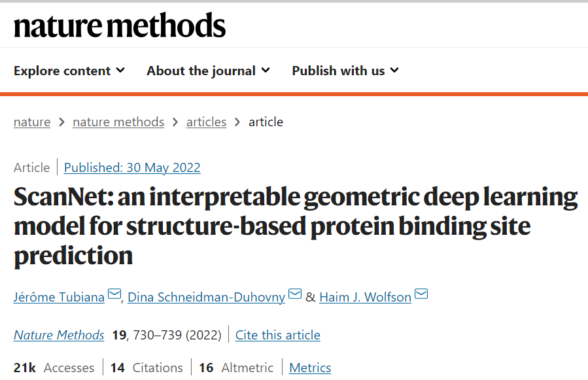Screen dimensions: 588x380
Task: Click the nature methods logo
Action: click(x=120, y=26)
